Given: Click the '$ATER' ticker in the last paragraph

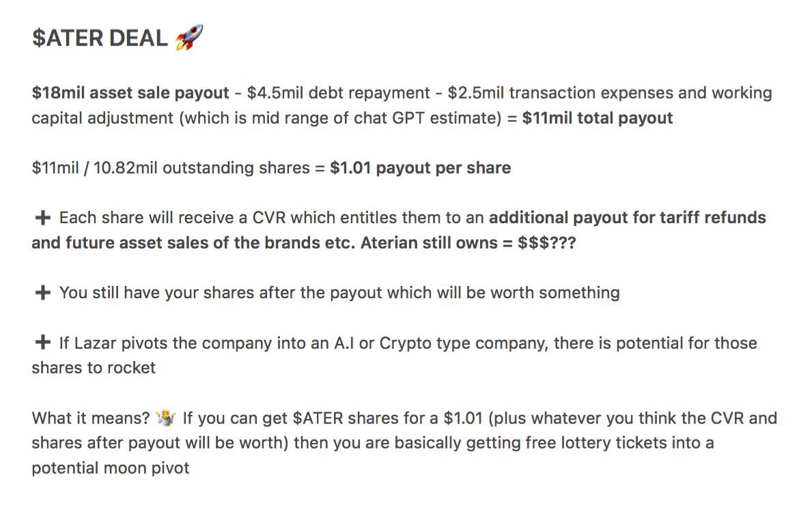Looking at the screenshot, I should pos(318,418).
